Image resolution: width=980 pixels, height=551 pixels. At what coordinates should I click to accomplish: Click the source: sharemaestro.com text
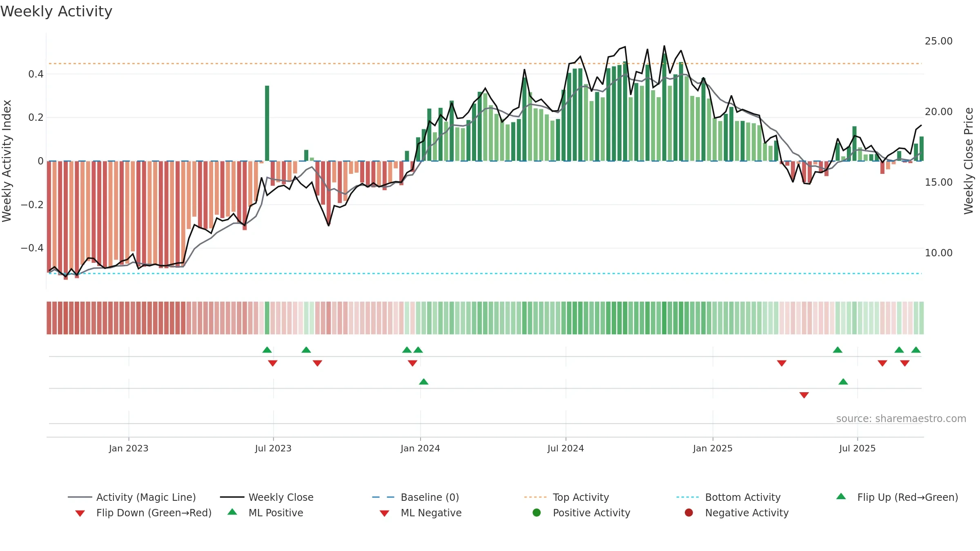point(901,418)
